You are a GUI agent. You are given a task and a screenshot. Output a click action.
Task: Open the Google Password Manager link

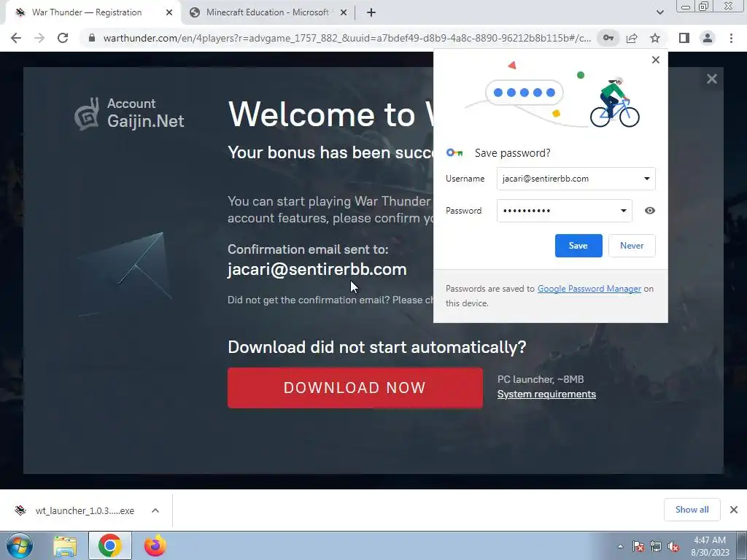(589, 289)
